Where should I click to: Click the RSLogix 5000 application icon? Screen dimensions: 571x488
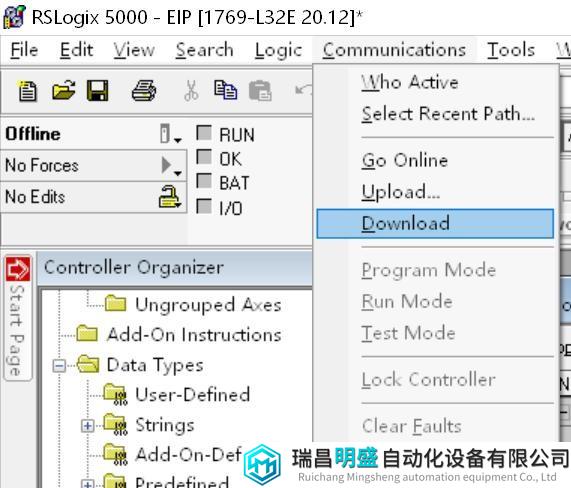[x=15, y=16]
